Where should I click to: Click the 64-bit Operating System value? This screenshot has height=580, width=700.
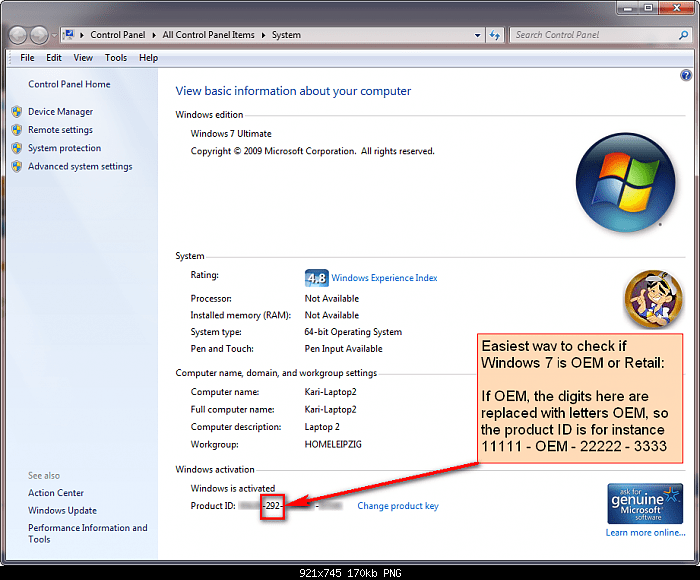click(x=353, y=332)
